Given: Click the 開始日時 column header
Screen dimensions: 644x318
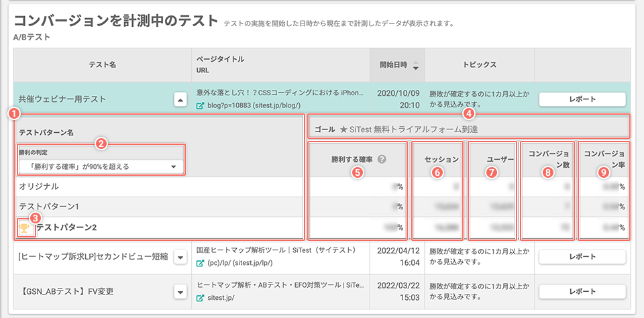Looking at the screenshot, I should (x=398, y=65).
